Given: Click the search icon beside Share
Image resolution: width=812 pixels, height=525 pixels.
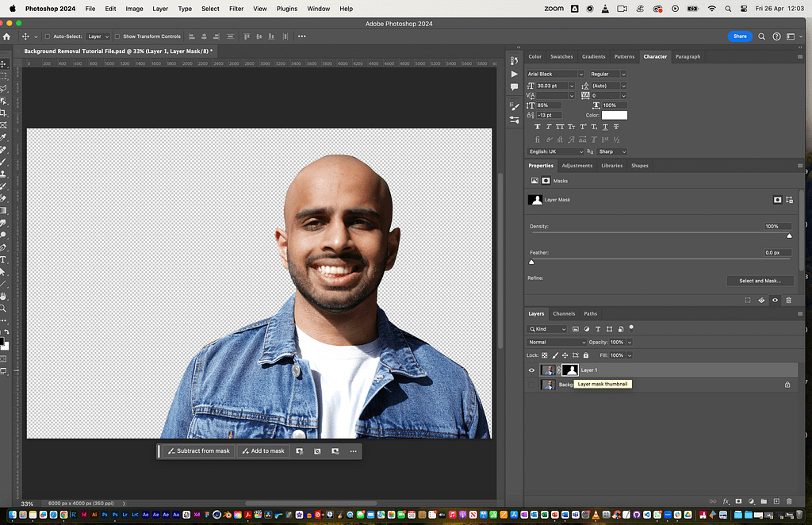Looking at the screenshot, I should coord(762,36).
